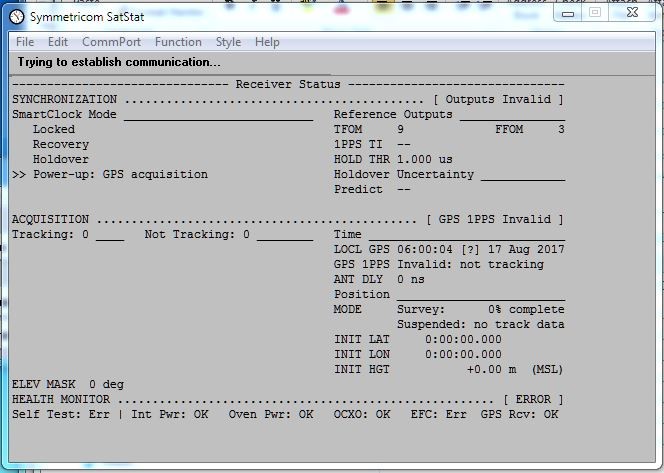The height and width of the screenshot is (473, 664).
Task: Click the SYNCHRONIZATION section label
Action: pyautogui.click(x=64, y=99)
